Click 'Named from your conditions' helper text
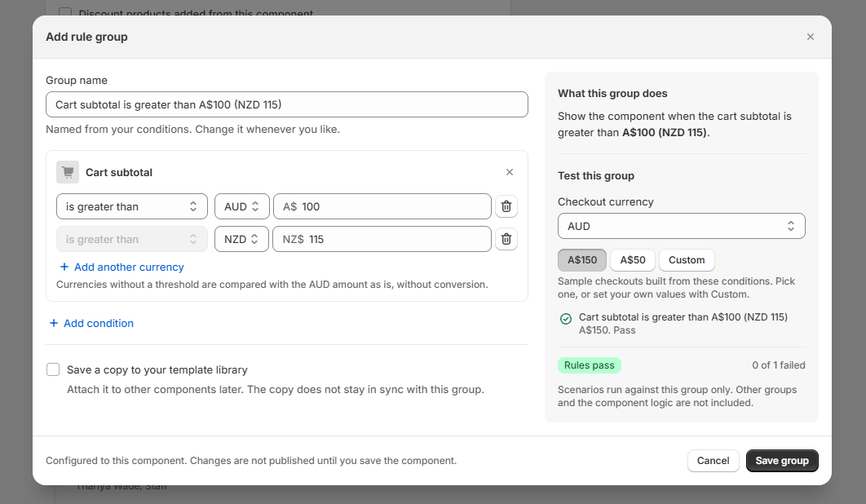Viewport: 866px width, 504px height. pyautogui.click(x=192, y=130)
